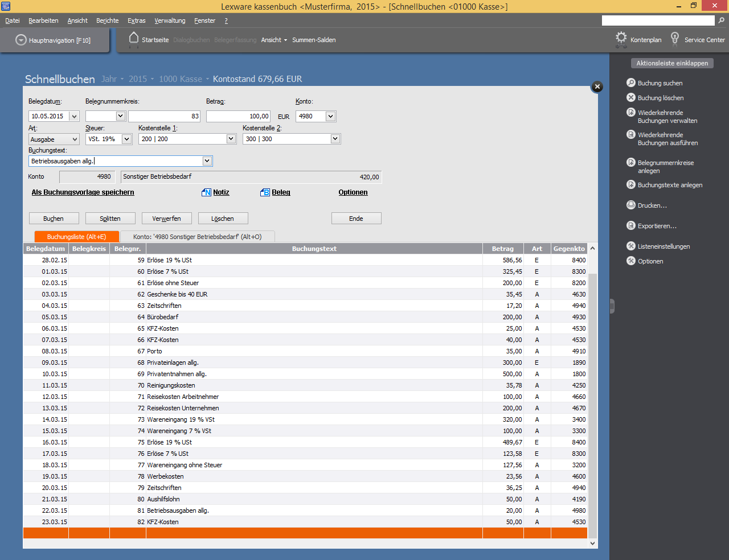The image size is (729, 560).
Task: Click Aktionsleiste einklappen button
Action: point(672,63)
